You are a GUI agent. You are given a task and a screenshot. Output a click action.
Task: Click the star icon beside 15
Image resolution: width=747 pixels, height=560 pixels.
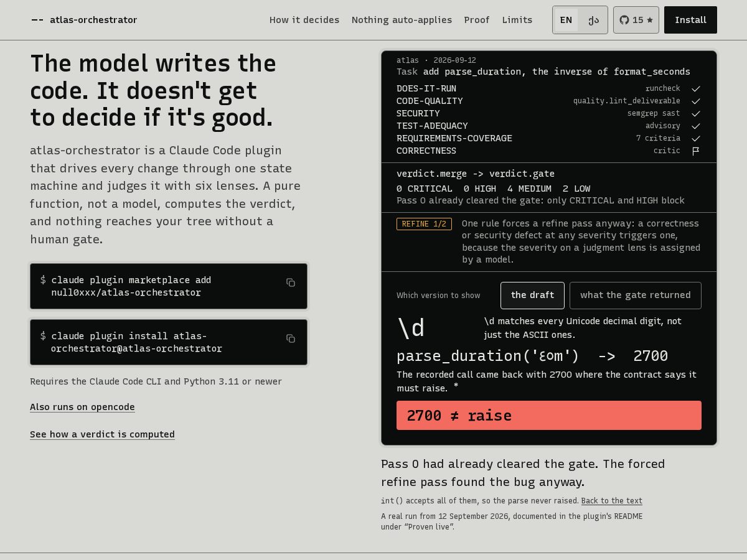[x=650, y=20]
